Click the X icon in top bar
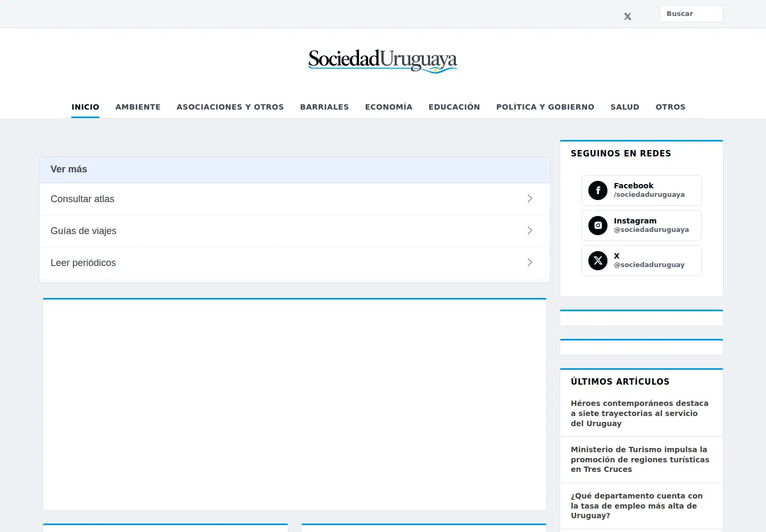766x532 pixels. (628, 16)
